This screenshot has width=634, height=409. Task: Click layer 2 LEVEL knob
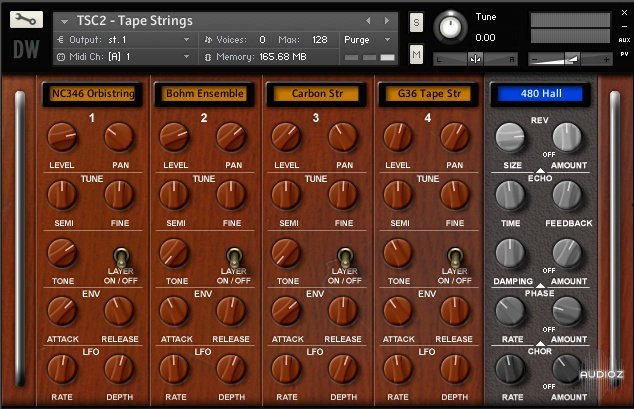point(174,137)
